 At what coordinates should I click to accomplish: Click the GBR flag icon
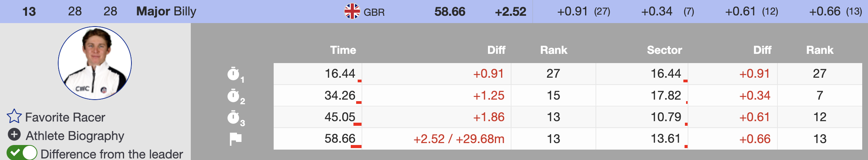tap(352, 11)
